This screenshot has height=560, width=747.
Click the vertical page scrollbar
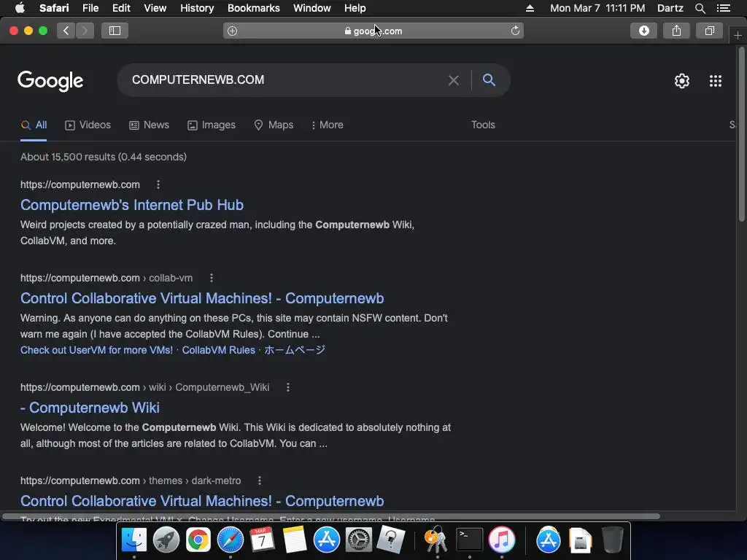741,133
